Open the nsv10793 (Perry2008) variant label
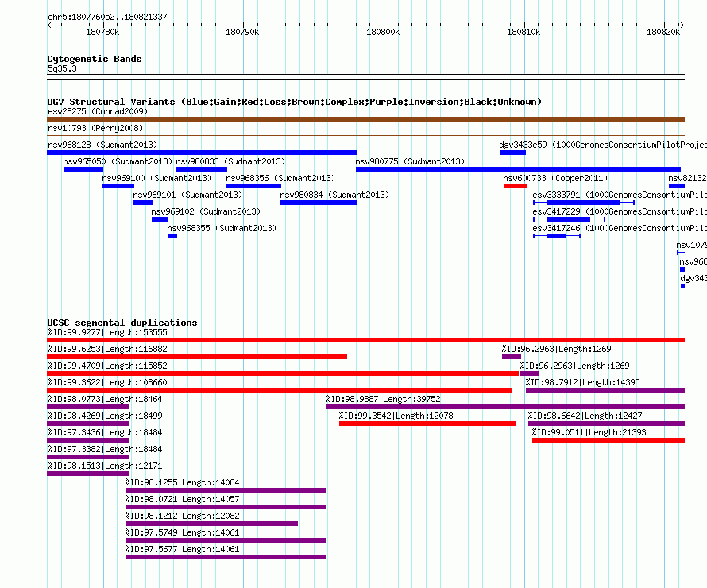 pos(95,128)
